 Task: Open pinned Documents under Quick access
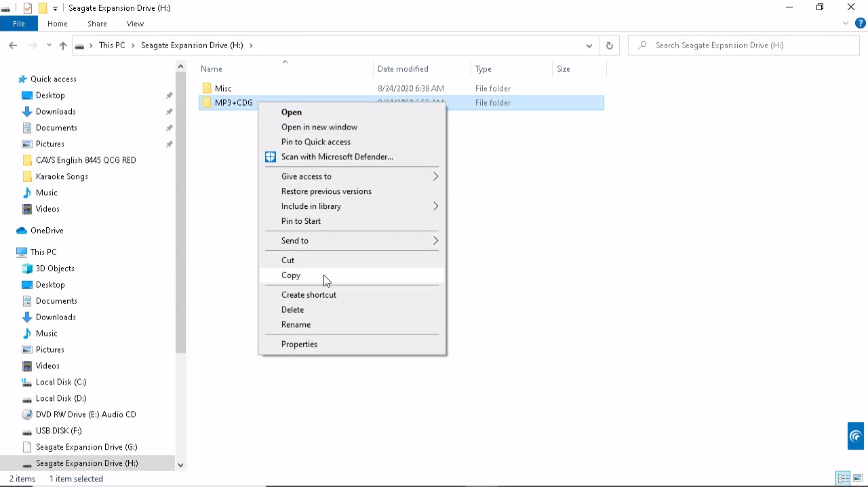(x=56, y=128)
